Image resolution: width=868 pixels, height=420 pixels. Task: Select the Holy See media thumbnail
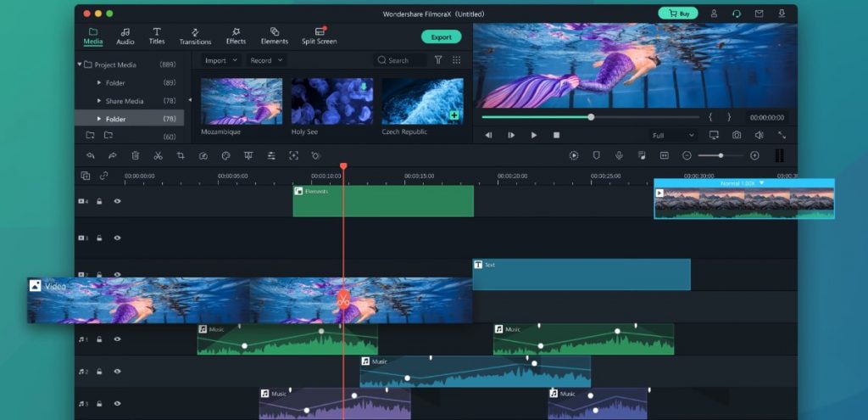(332, 102)
